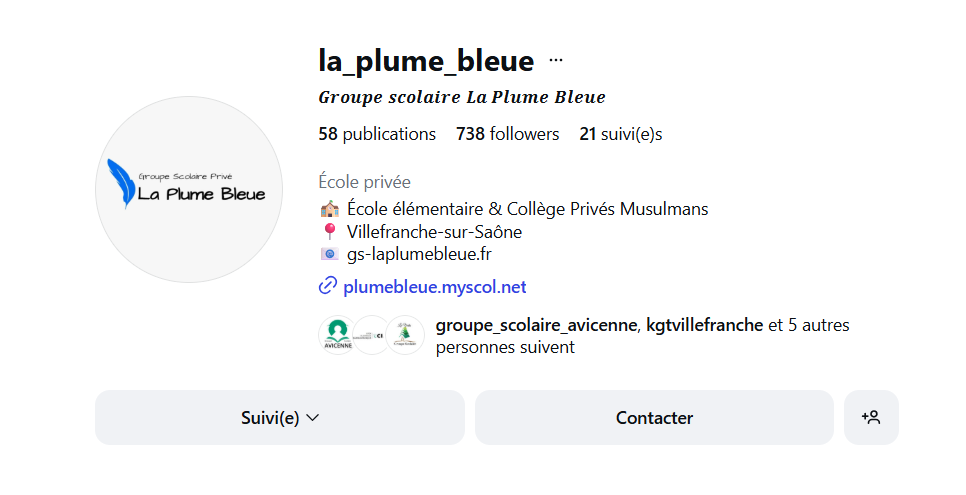
Task: Click the red pin emoji beside Villefranche-sur-Saône
Action: point(329,232)
